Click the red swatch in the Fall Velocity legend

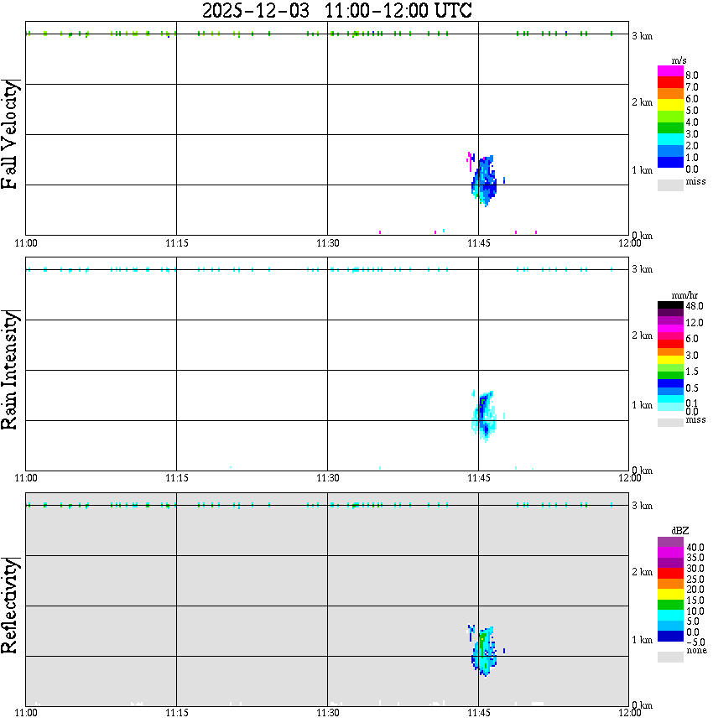point(670,83)
